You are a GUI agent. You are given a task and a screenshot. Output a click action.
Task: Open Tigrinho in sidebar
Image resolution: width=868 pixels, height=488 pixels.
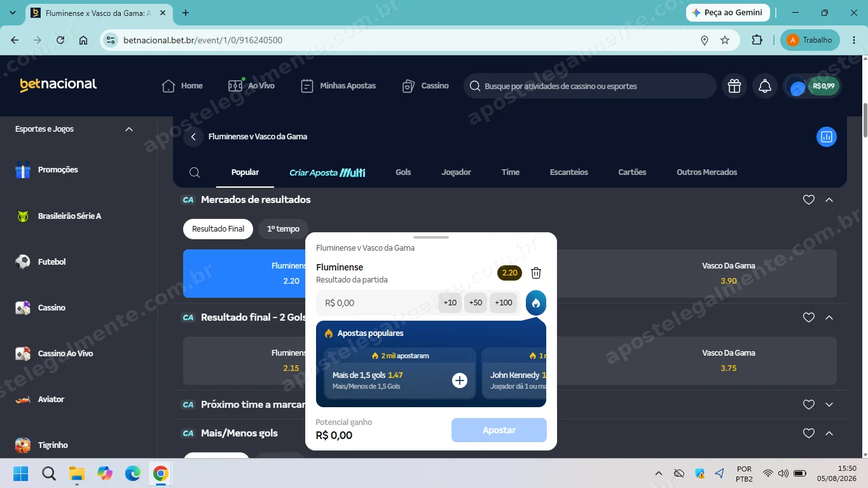[41, 445]
